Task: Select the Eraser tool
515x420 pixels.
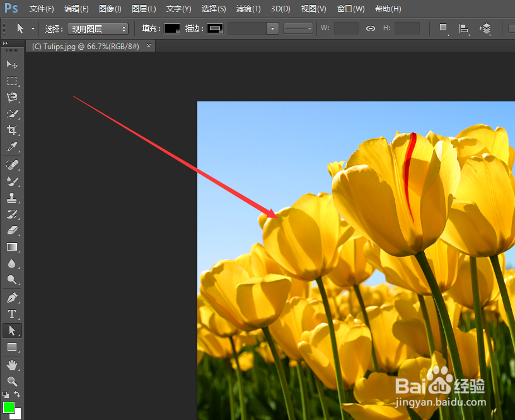Action: 12,230
